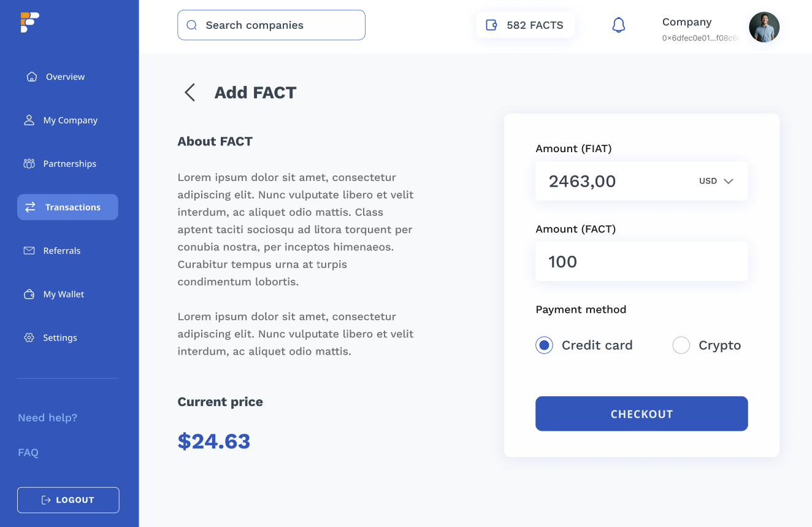Click the My Wallet icon in the sidebar
This screenshot has width=812, height=527.
(x=29, y=294)
